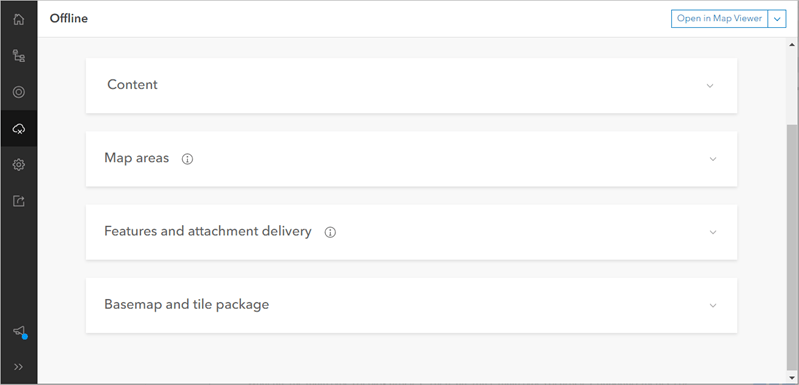Click the Basemap and tile package heading
799x385 pixels.
pyautogui.click(x=187, y=305)
